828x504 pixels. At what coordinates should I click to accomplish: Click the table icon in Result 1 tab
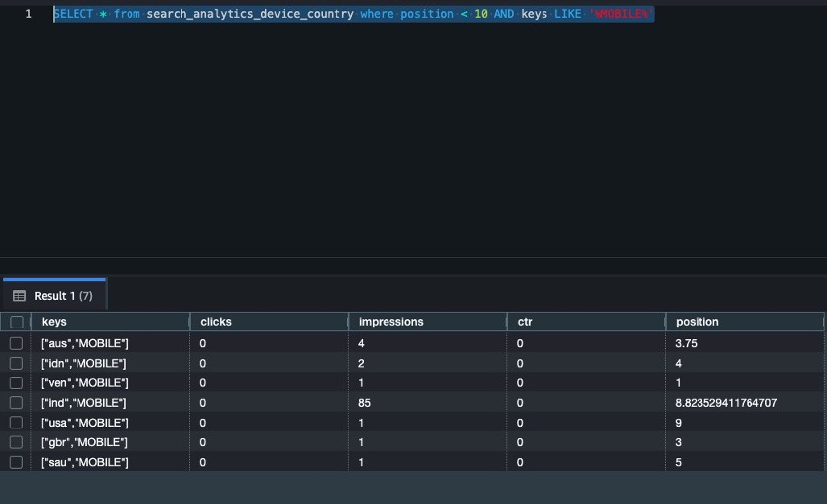tap(19, 296)
